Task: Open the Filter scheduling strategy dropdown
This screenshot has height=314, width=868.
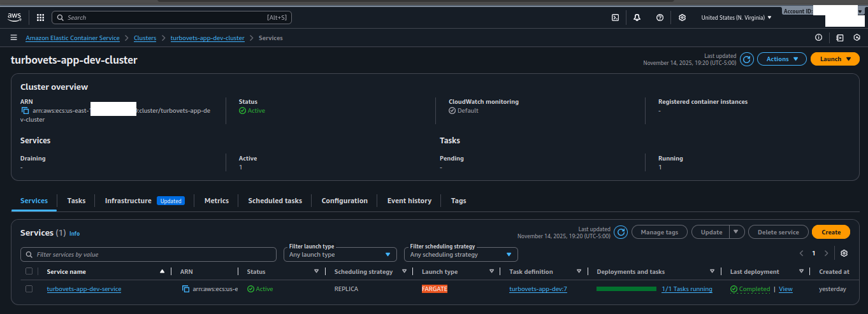Action: coord(461,255)
